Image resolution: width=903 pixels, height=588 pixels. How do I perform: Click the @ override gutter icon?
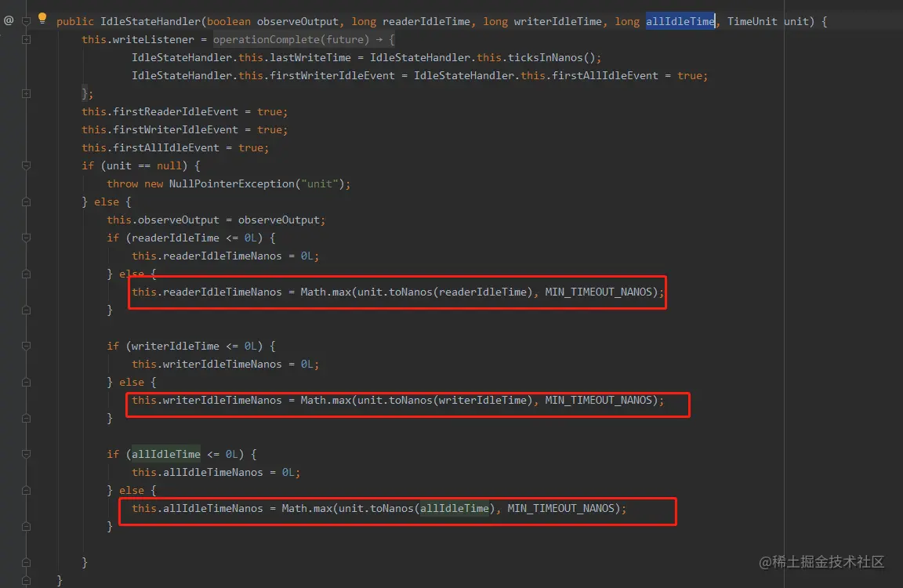tap(9, 20)
